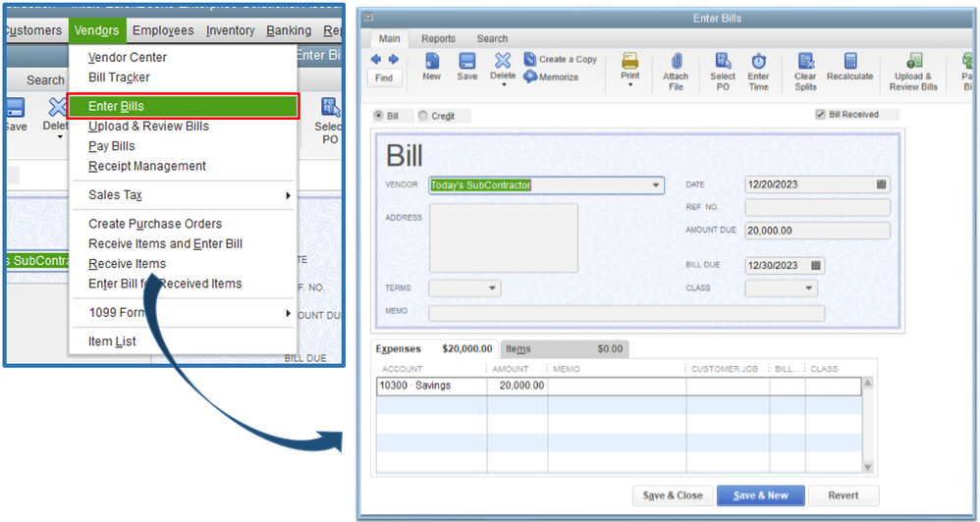
Task: Expand the Class dropdown in bill header
Action: coord(809,287)
